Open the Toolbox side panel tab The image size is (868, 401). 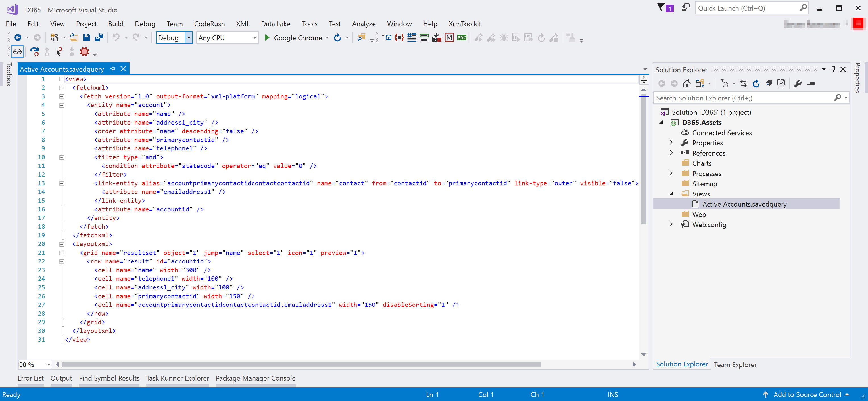click(9, 74)
